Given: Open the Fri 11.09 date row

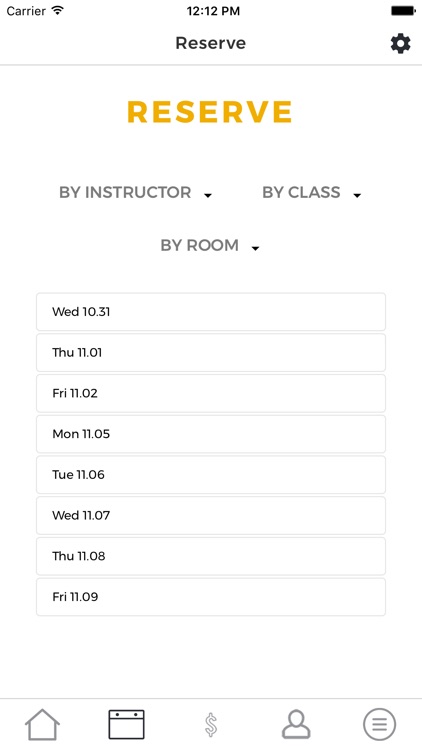Looking at the screenshot, I should [x=211, y=597].
